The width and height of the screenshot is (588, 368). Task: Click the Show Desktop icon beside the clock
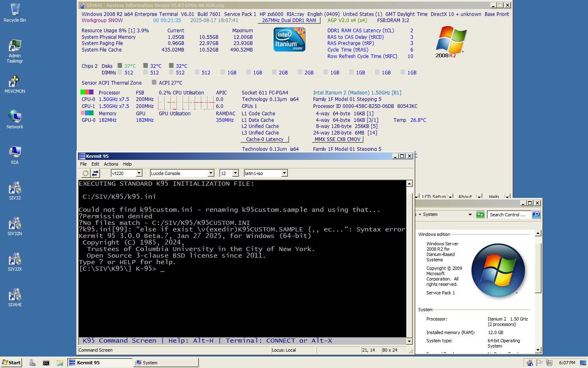pos(583,363)
